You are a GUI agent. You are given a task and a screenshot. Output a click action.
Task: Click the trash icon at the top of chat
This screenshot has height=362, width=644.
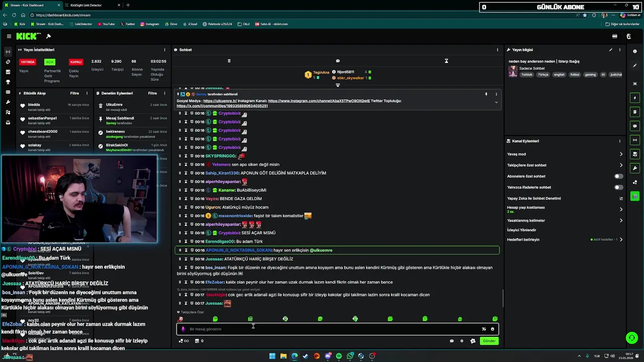229,61
